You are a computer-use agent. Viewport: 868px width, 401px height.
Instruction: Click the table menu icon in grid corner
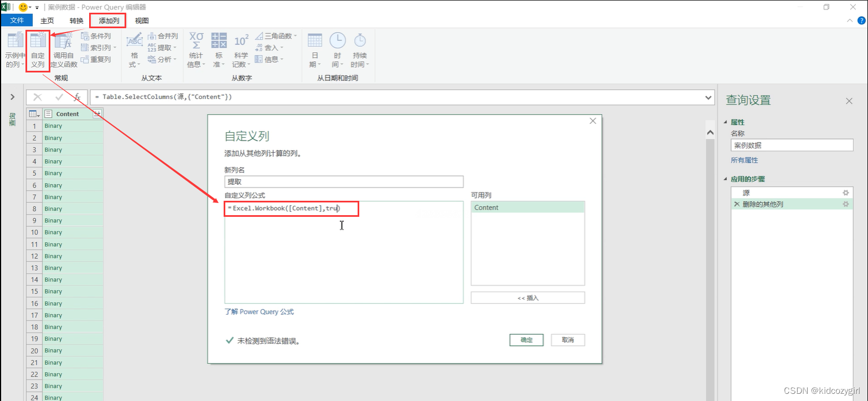34,114
